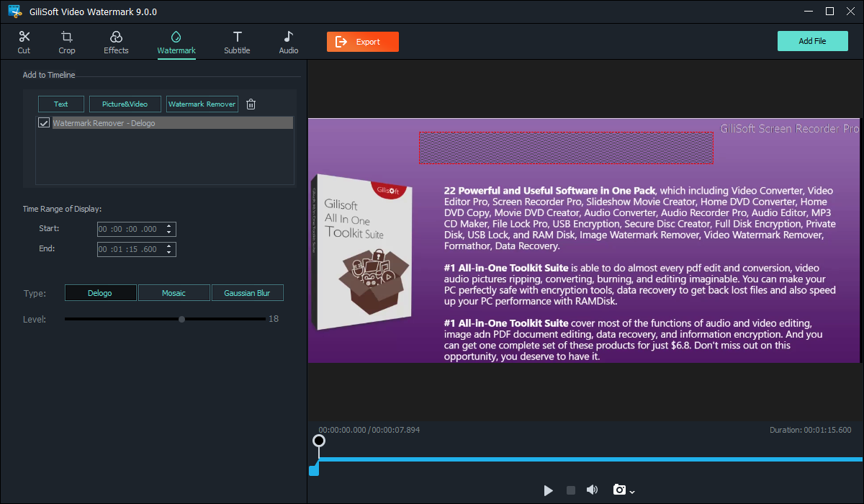This screenshot has height=504, width=864.
Task: Take a snapshot with the camera icon
Action: click(x=619, y=490)
